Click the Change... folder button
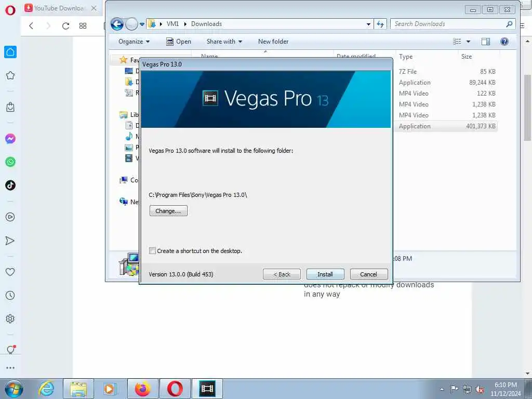This screenshot has width=532, height=399. point(168,211)
